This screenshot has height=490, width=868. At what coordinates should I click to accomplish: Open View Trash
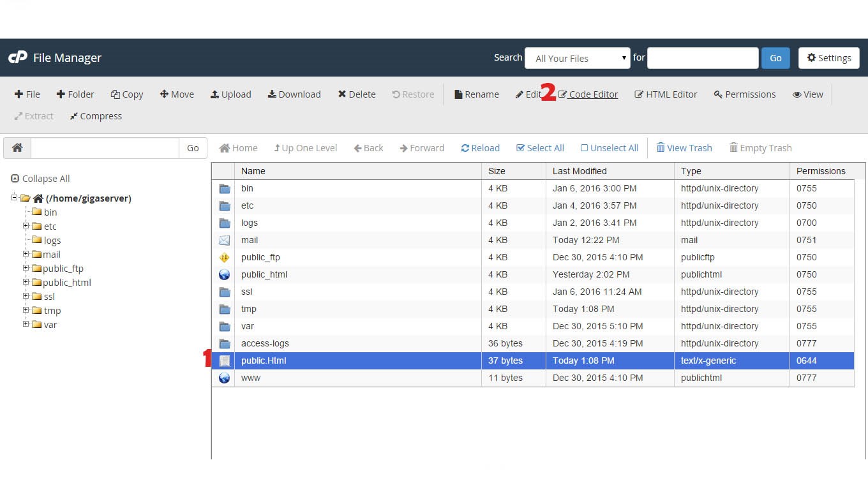coord(684,148)
